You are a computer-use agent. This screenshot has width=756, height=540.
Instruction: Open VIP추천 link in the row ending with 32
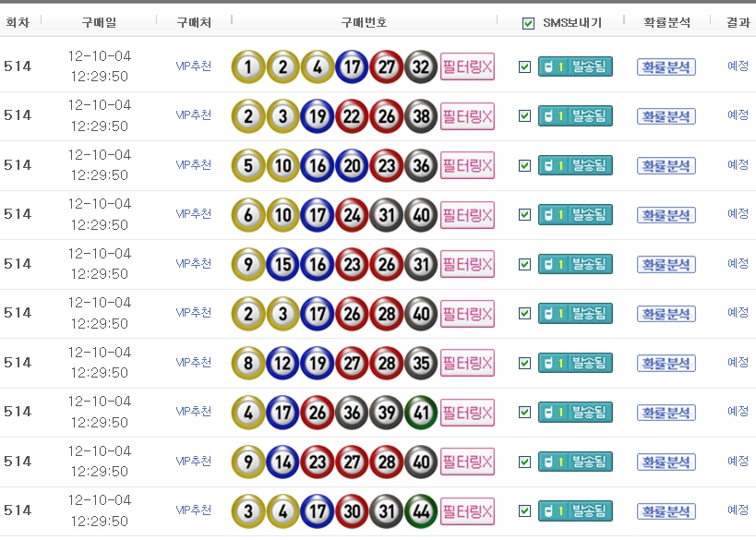(194, 66)
